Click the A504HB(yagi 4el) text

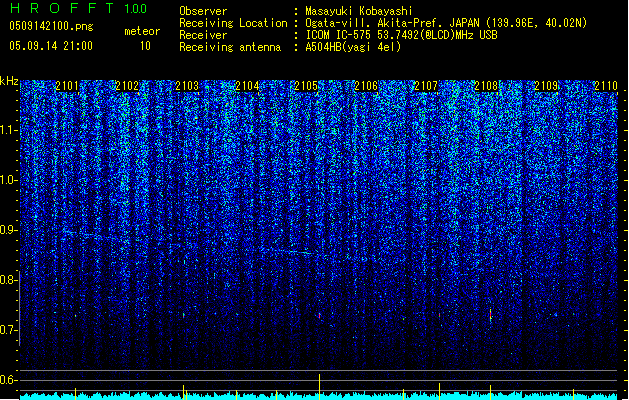coord(353,47)
